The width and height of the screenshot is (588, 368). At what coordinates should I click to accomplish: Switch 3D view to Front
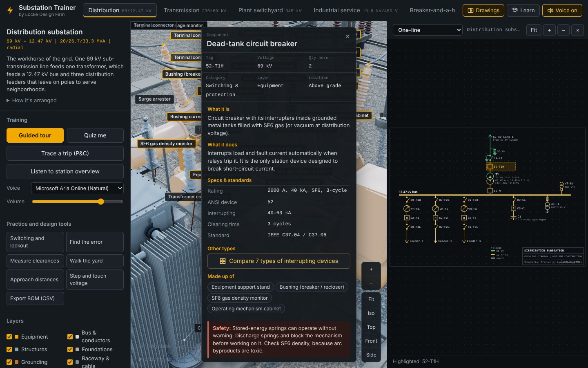[371, 341]
